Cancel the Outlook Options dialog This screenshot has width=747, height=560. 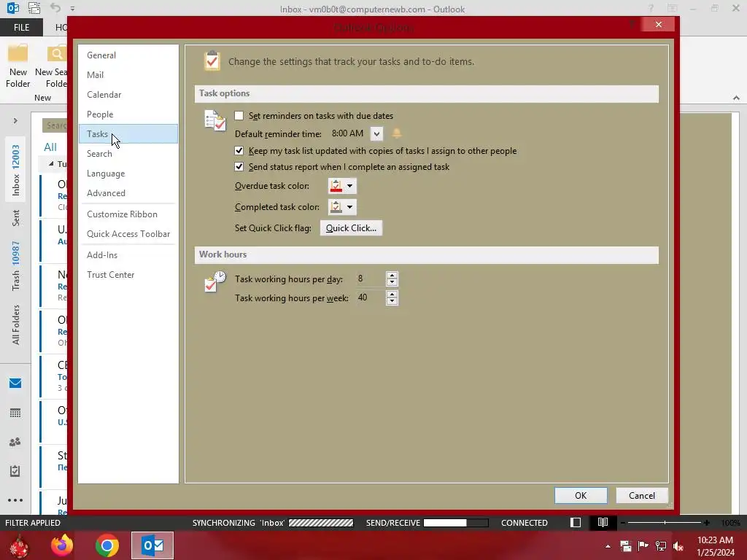click(642, 496)
